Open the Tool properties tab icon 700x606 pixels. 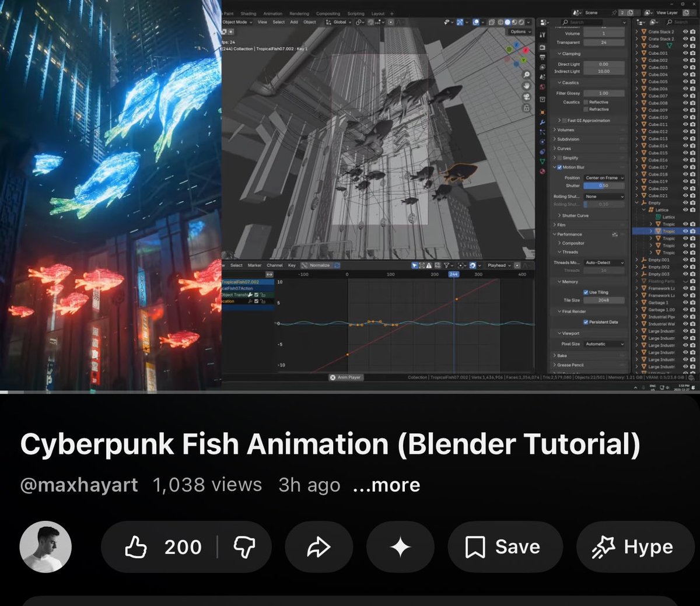coord(542,35)
